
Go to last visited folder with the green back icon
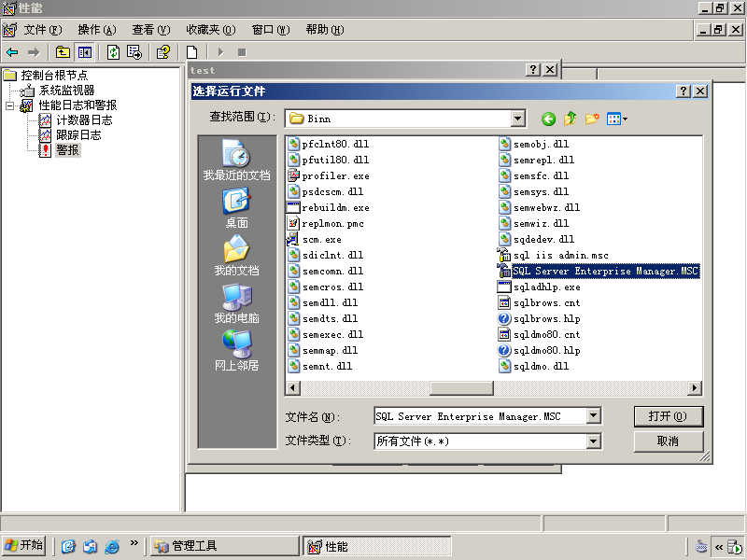pyautogui.click(x=548, y=119)
